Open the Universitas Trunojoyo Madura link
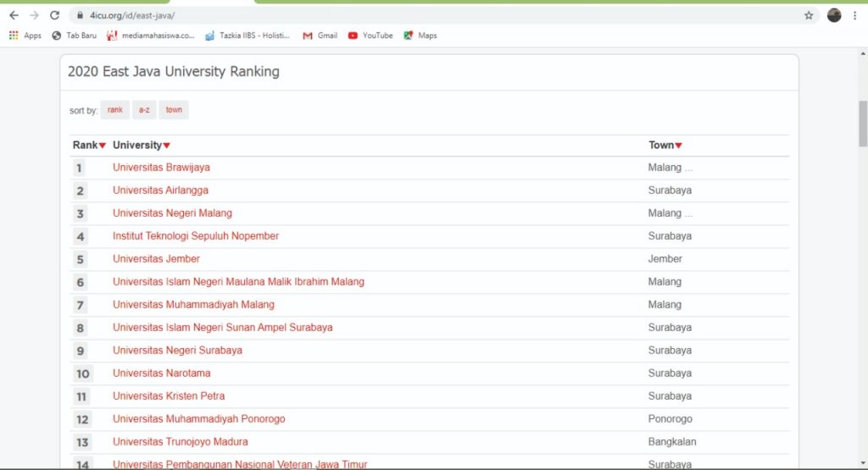Viewport: 868px width, 470px height. point(180,442)
